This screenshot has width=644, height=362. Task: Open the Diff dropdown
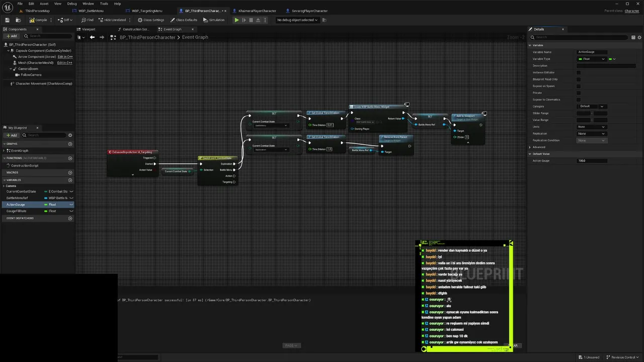pyautogui.click(x=65, y=20)
